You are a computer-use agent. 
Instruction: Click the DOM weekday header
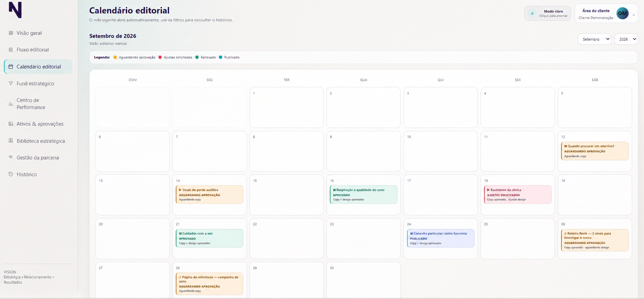(133, 80)
